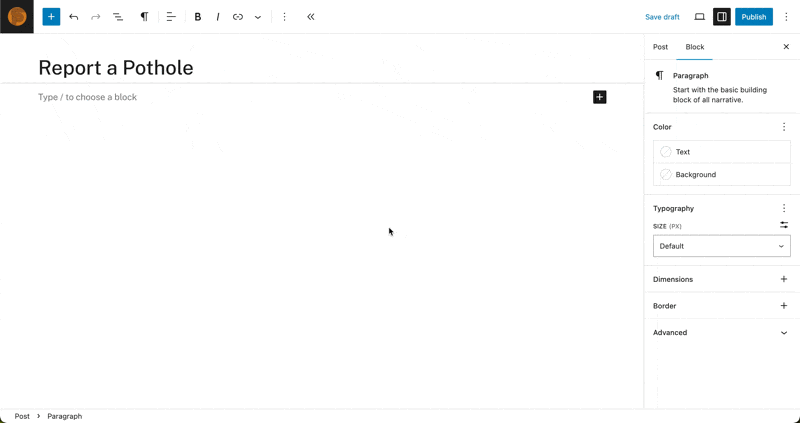
Task: Close the settings sidebar
Action: pyautogui.click(x=786, y=47)
